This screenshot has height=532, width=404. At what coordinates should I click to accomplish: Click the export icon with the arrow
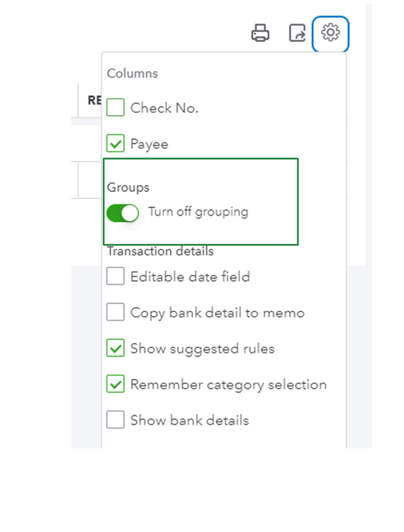297,33
